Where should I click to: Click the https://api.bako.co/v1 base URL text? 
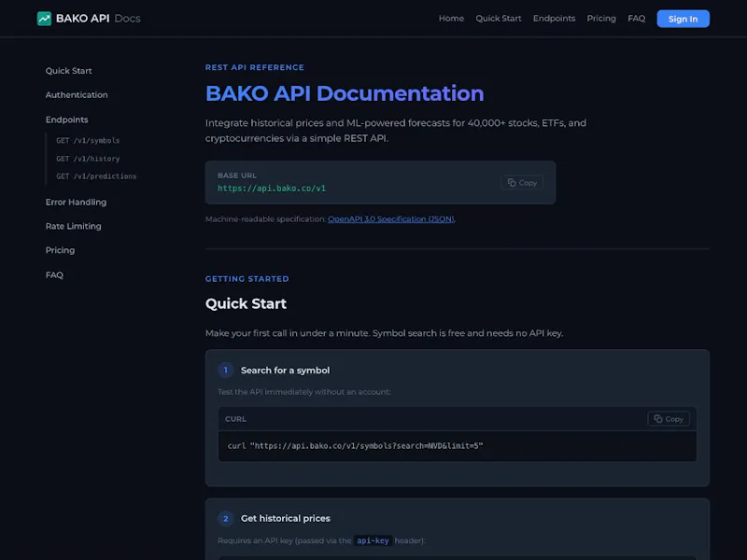coord(272,189)
